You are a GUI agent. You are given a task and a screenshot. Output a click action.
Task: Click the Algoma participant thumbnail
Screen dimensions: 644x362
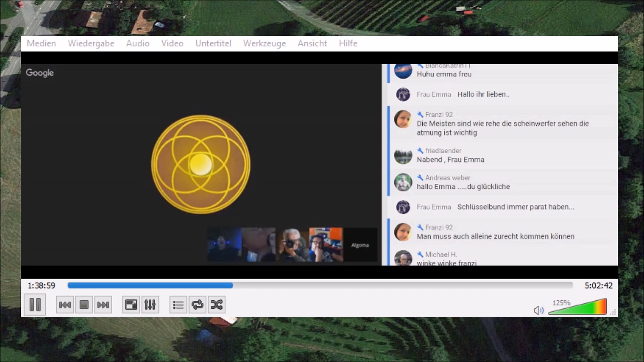point(360,245)
